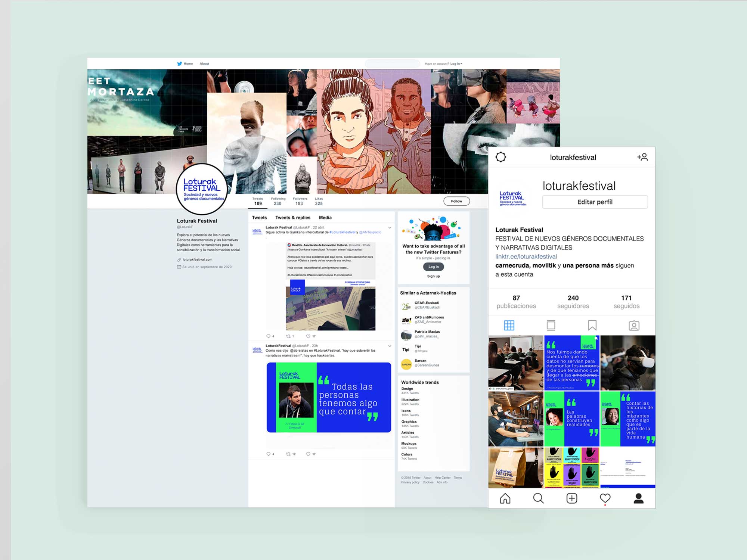Open 'Contar las historias' Instagram post
The height and width of the screenshot is (560, 747).
point(628,419)
